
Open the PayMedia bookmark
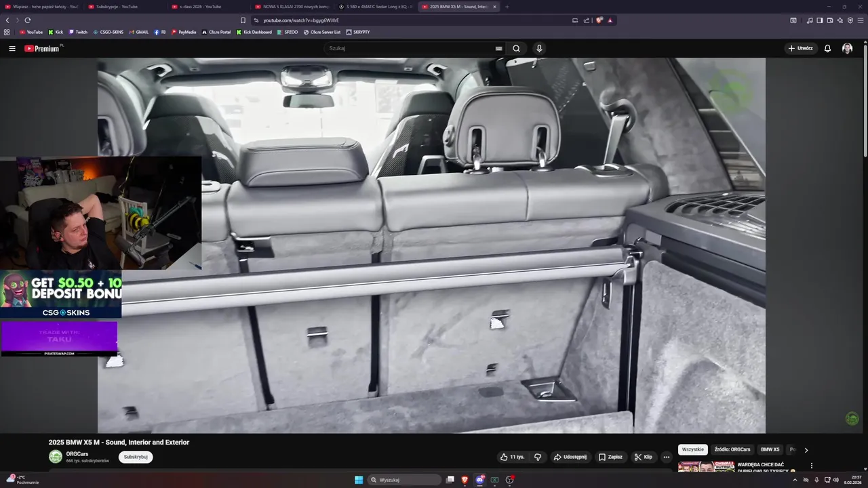[x=184, y=32]
